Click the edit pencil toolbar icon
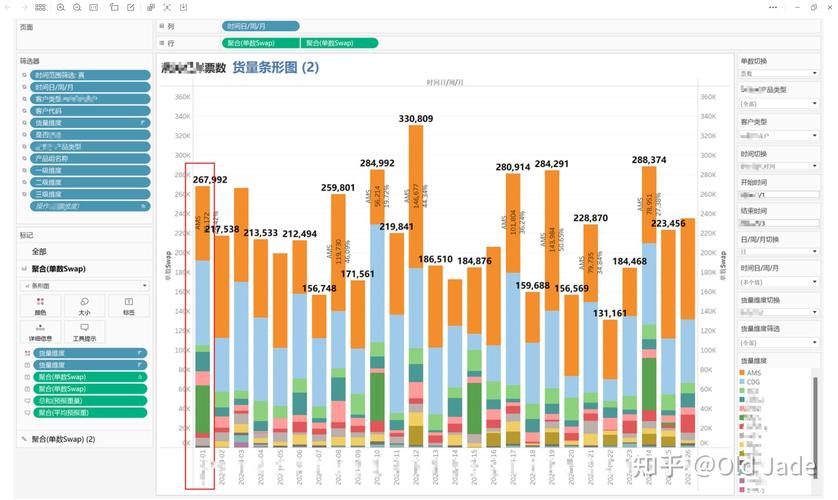 [131, 7]
